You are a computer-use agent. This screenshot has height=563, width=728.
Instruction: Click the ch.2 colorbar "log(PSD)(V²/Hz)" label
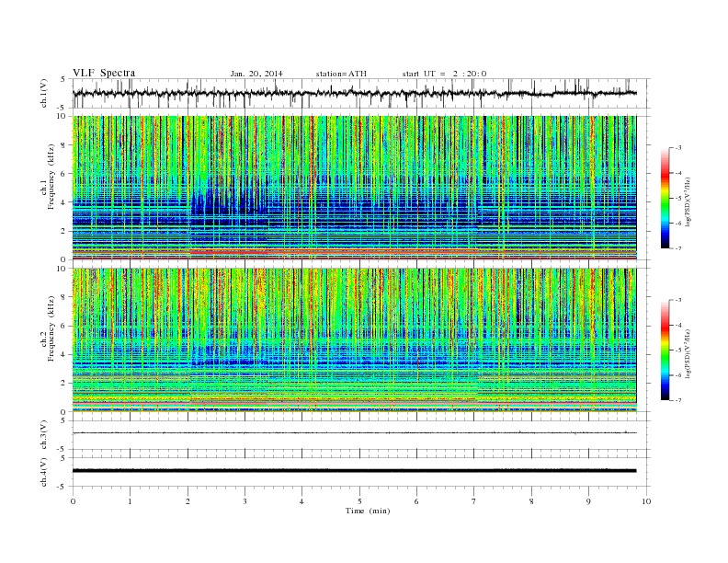click(x=688, y=354)
